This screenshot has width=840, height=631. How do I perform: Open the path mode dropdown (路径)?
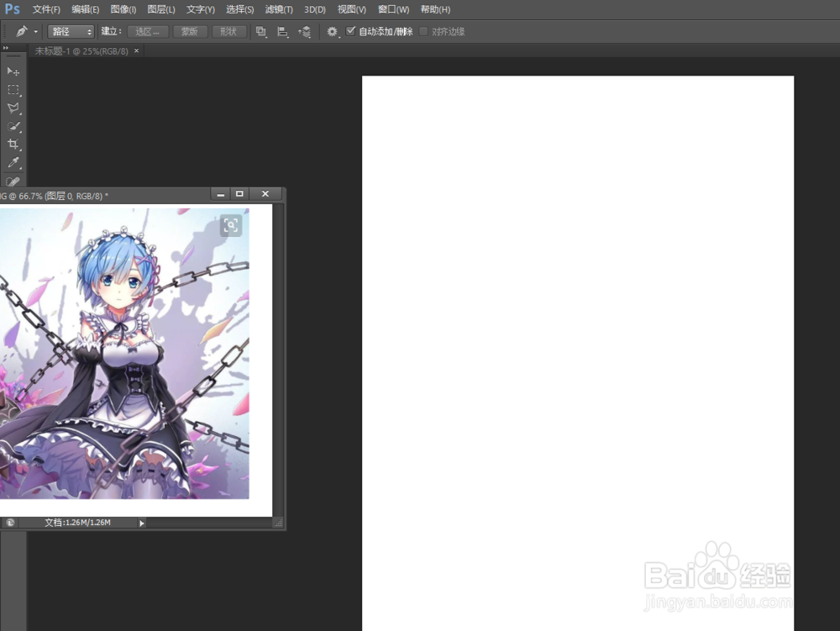click(x=71, y=32)
